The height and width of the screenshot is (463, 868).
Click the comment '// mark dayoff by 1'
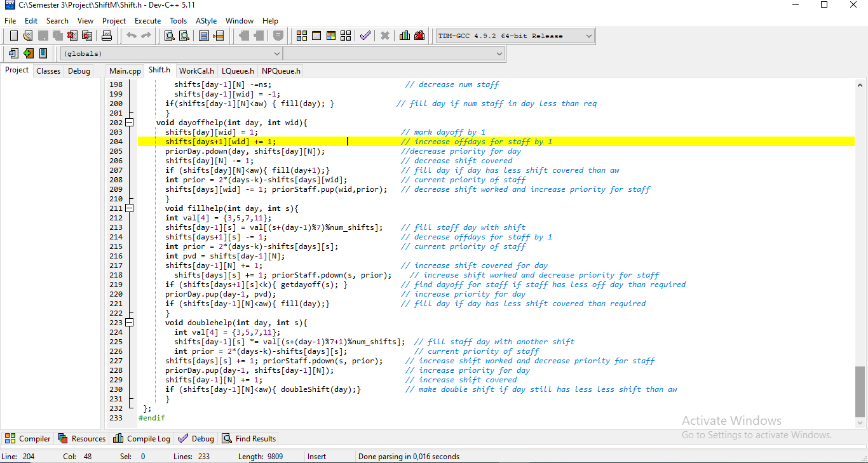(x=443, y=132)
